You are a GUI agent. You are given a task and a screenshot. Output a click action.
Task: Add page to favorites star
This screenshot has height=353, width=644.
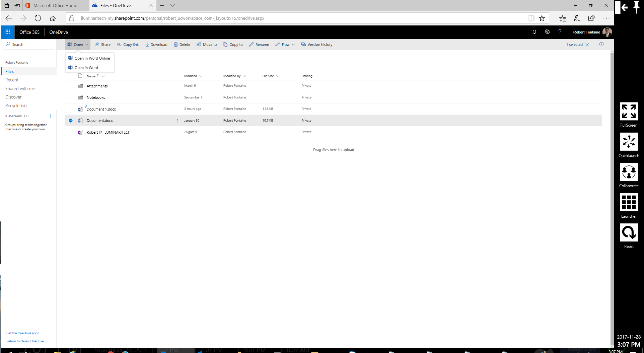tap(542, 18)
